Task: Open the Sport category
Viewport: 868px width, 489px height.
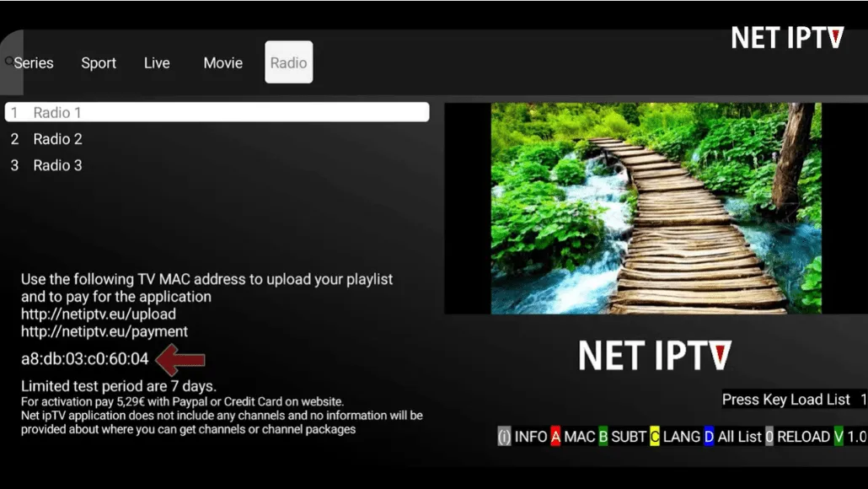Action: tap(99, 62)
